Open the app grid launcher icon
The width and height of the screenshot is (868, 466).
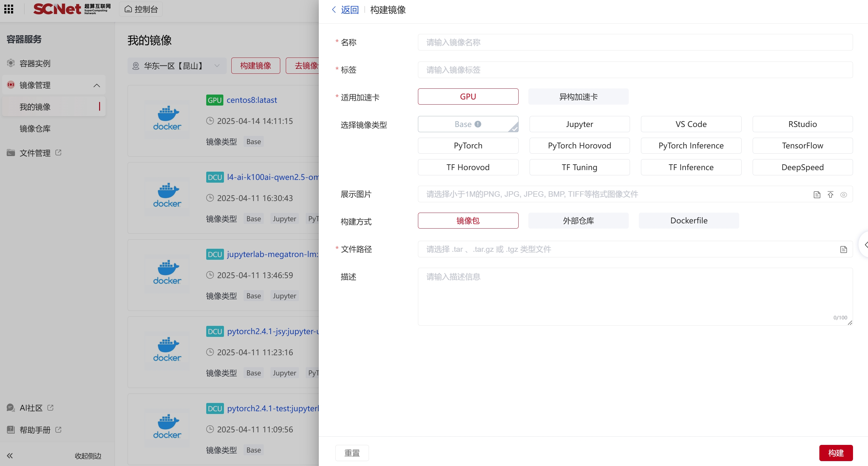(9, 9)
